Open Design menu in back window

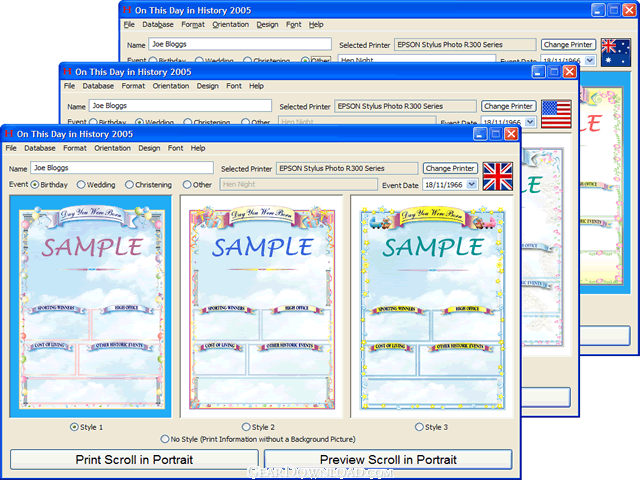(267, 24)
